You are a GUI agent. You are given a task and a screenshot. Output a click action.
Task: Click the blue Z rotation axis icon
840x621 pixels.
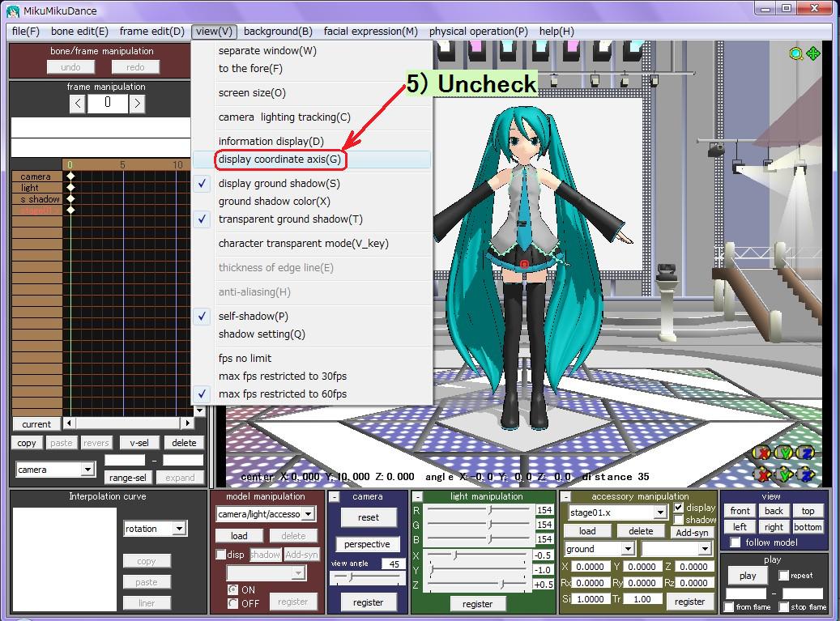point(806,453)
